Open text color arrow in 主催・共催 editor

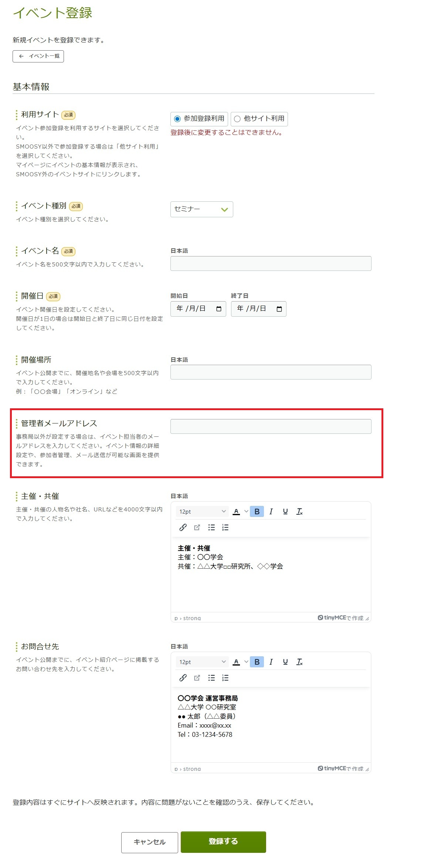(x=246, y=511)
